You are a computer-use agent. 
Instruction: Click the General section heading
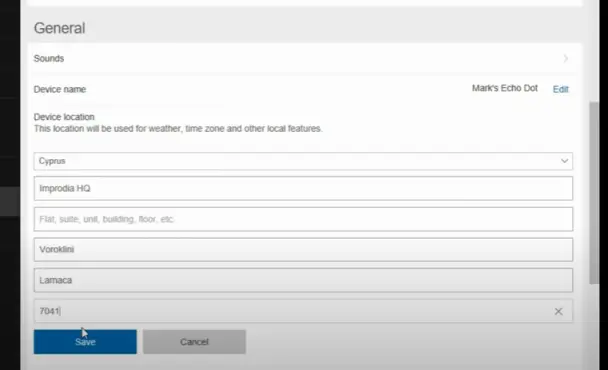[60, 28]
